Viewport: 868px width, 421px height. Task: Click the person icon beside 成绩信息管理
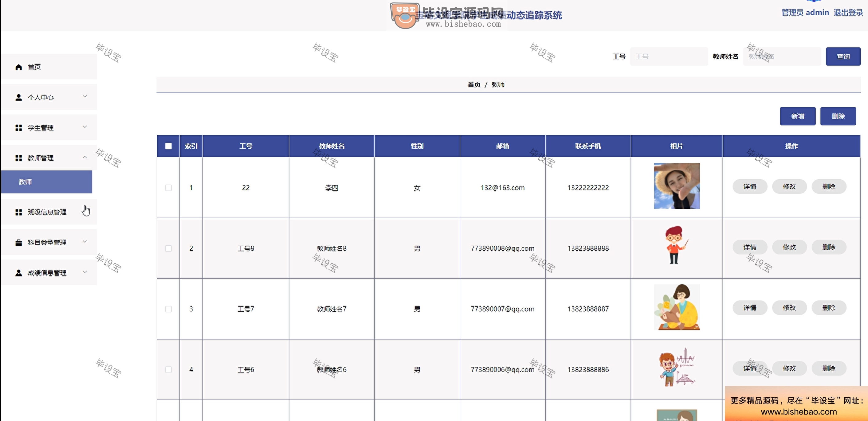click(x=18, y=273)
